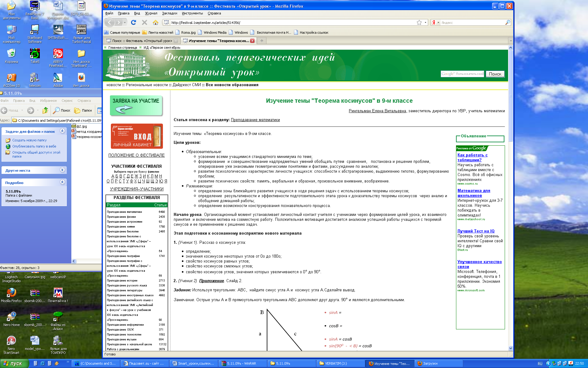Open the address bar history dropdown
This screenshot has height=368, width=588.
425,22
